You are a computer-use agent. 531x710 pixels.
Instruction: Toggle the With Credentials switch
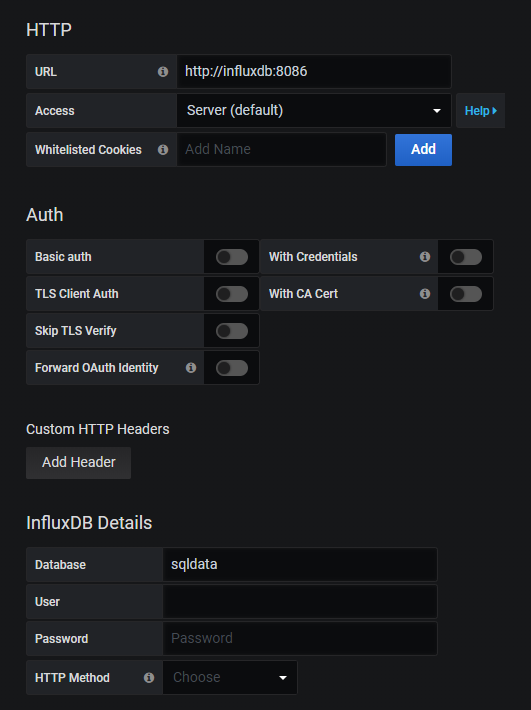(x=466, y=257)
